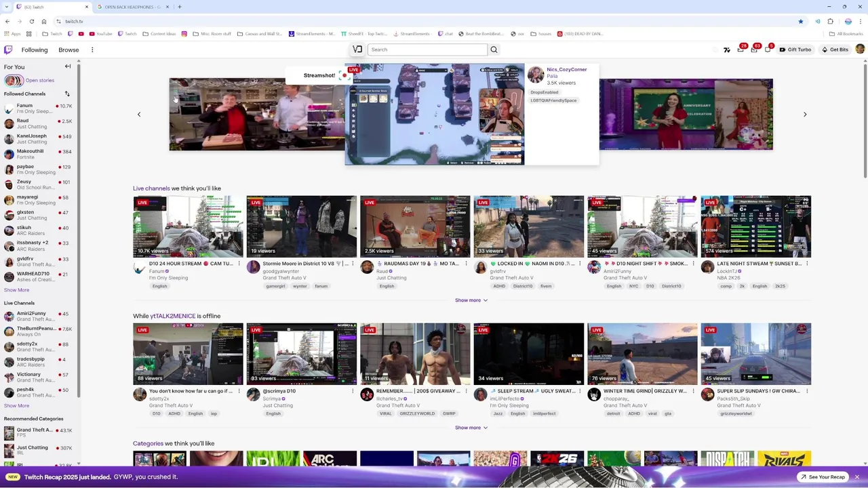Open Raud channel in sidebar
The image size is (868, 488).
39,124
